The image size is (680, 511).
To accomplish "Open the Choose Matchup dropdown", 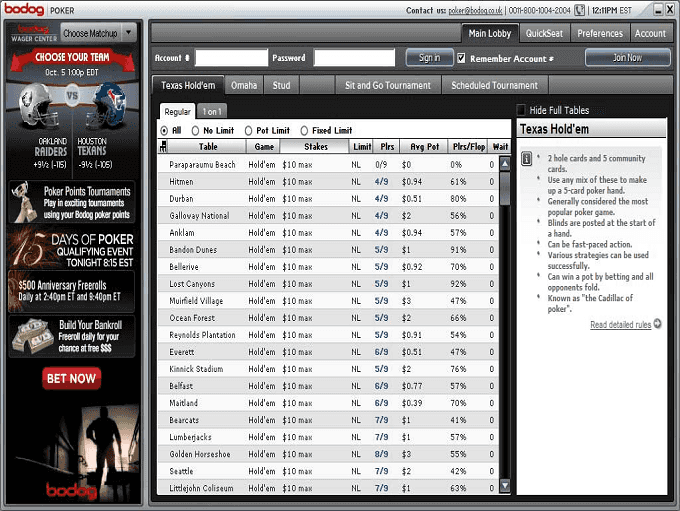I will coord(98,33).
